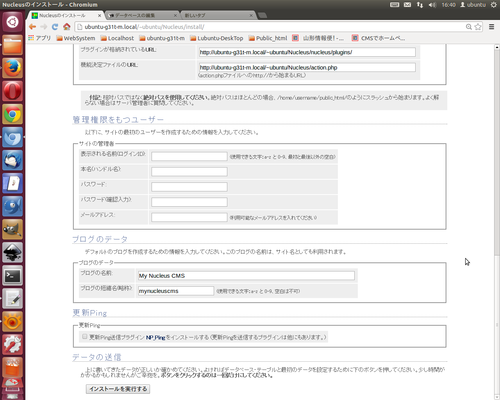Go to the browser home page icon
This screenshot has width=500, height=400.
point(67,27)
